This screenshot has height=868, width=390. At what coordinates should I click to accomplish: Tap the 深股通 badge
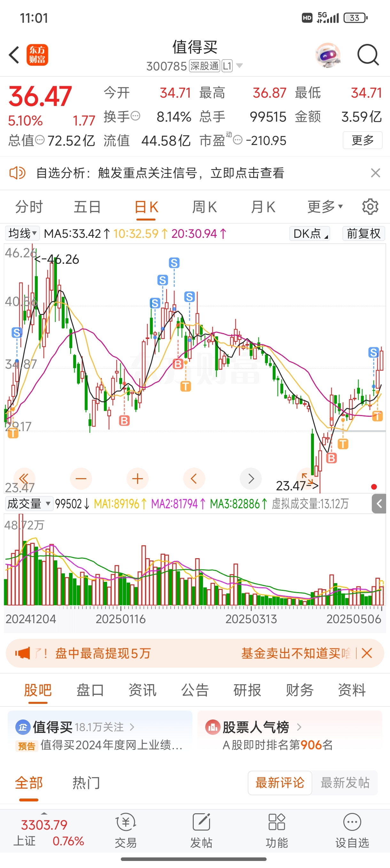click(x=205, y=66)
